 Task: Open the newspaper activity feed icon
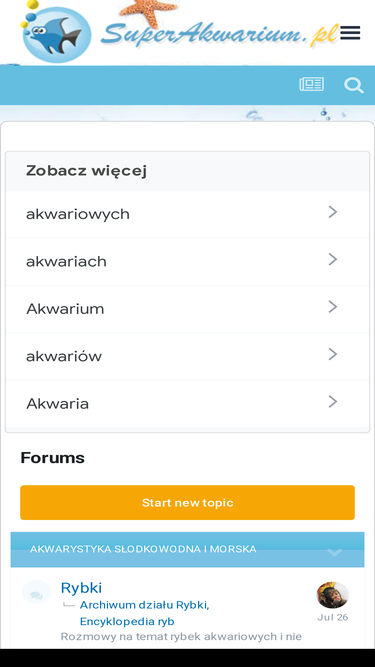point(312,84)
